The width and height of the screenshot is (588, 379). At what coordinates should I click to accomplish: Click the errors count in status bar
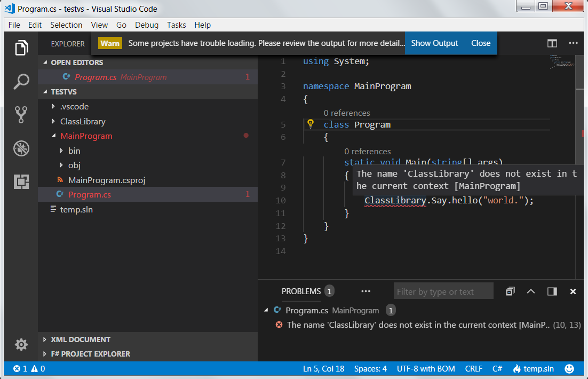(20, 369)
